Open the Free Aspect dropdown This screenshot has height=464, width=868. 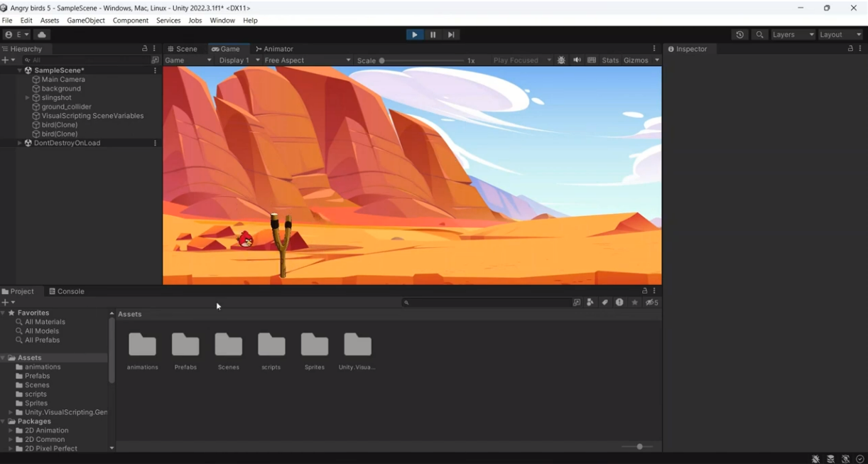(x=308, y=60)
